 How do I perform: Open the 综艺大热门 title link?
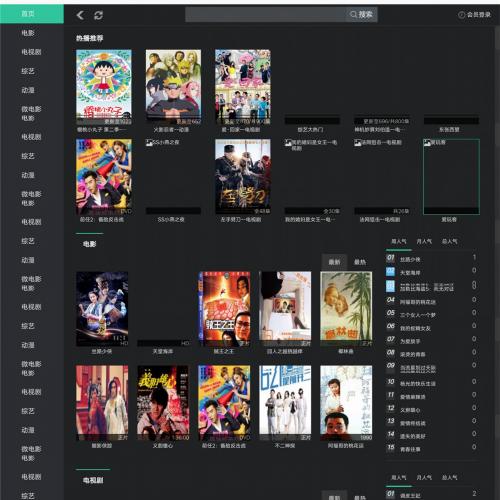coord(310,129)
